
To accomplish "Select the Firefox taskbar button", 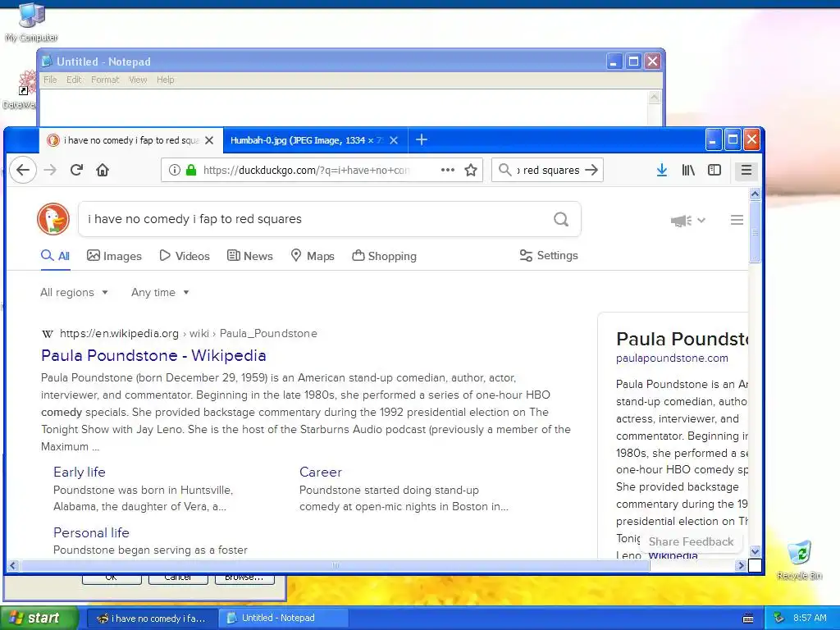I will click(x=152, y=618).
